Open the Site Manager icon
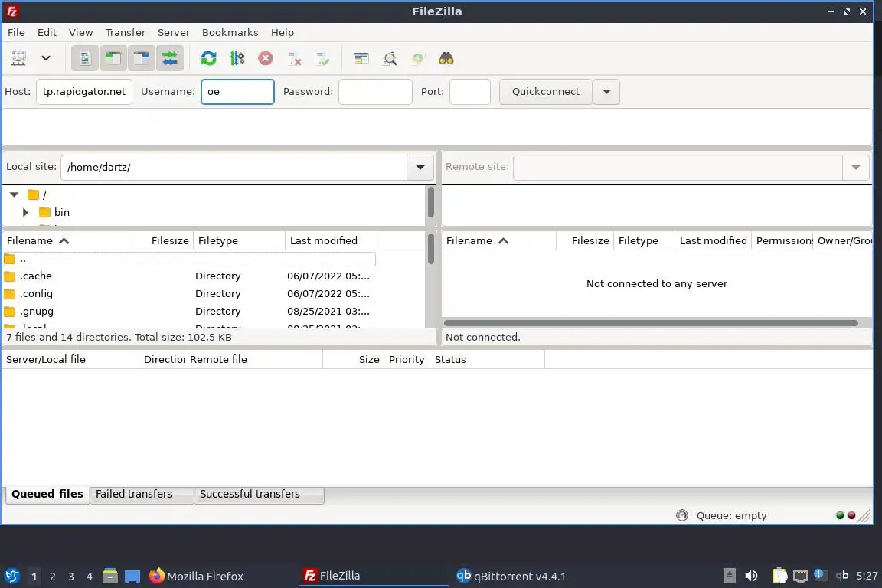882x588 pixels. coord(18,58)
